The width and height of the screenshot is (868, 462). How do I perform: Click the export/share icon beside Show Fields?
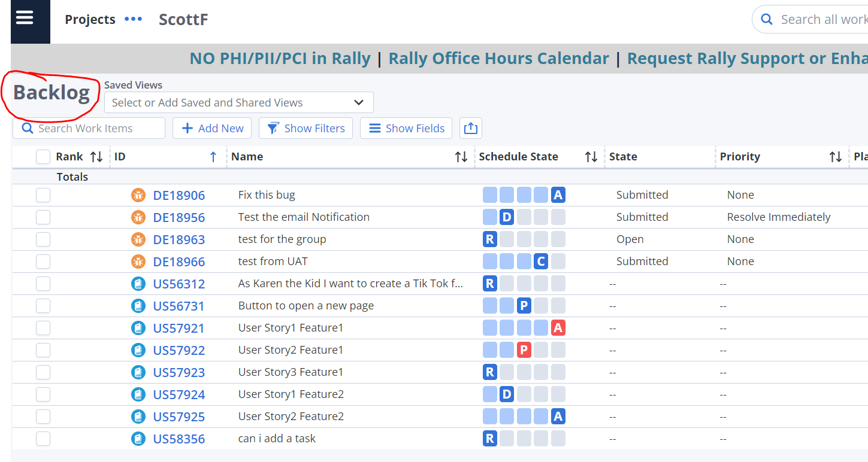[x=470, y=128]
